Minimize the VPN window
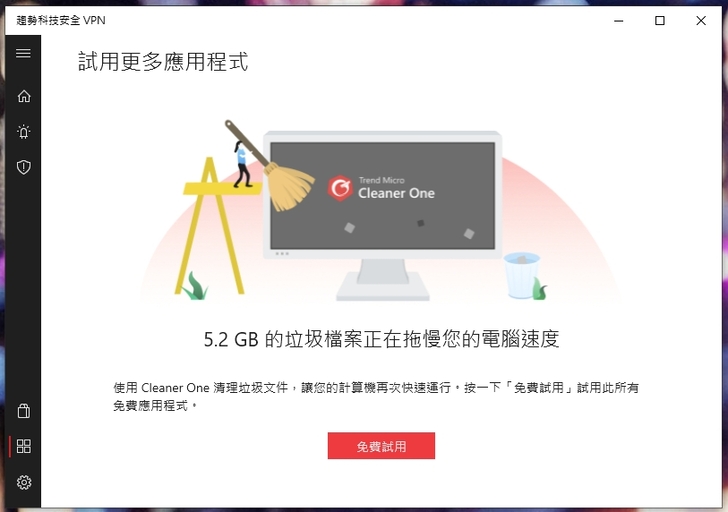The height and width of the screenshot is (512, 728). (618, 20)
